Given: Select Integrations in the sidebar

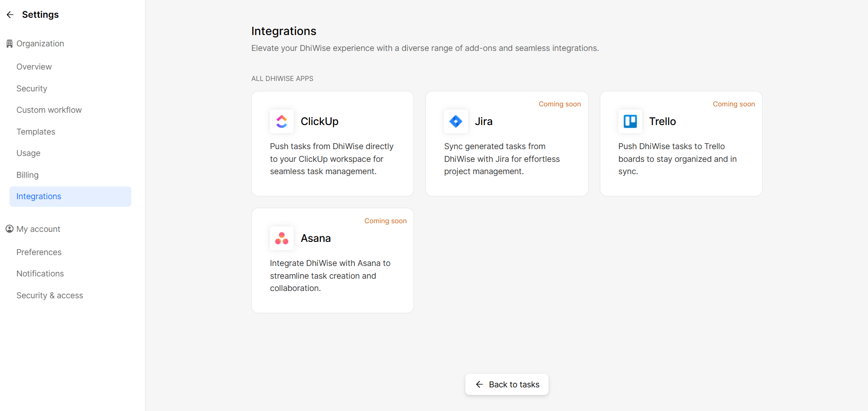Looking at the screenshot, I should tap(70, 196).
